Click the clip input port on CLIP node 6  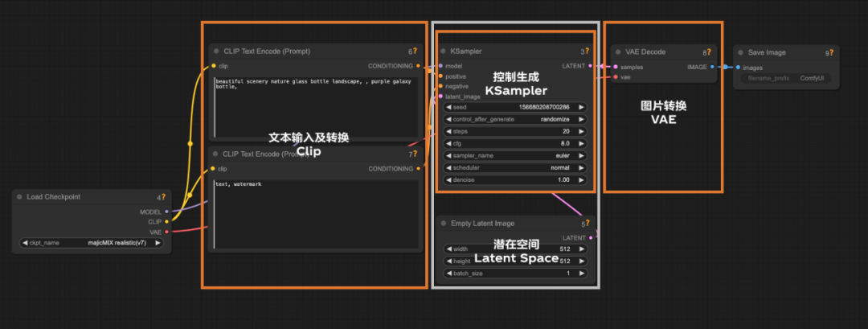(213, 66)
